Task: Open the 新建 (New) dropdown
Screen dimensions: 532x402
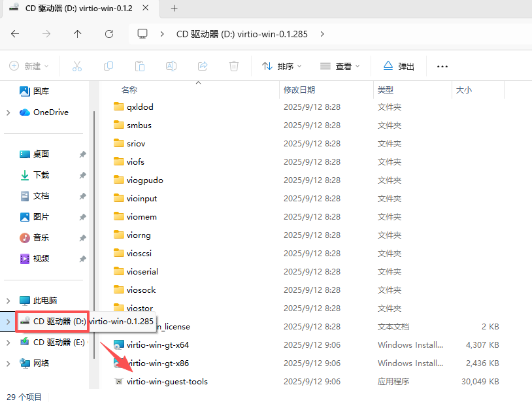Action: pyautogui.click(x=29, y=66)
